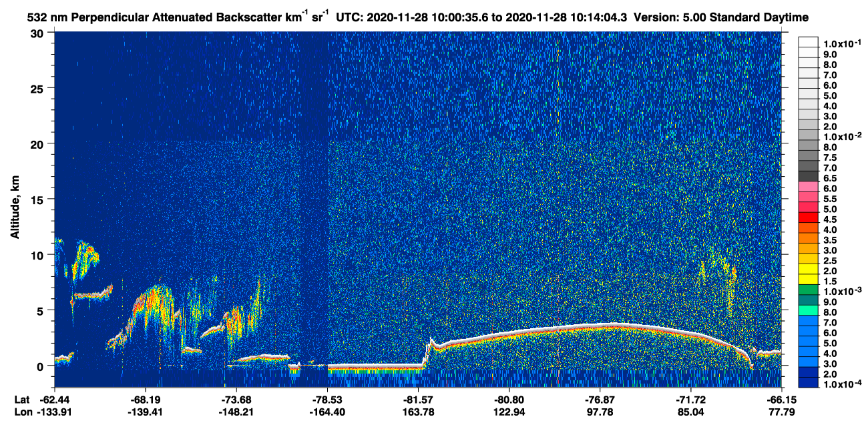Click the 'Lon' row label
Image resolution: width=868 pixels, height=445 pixels.
click(23, 412)
